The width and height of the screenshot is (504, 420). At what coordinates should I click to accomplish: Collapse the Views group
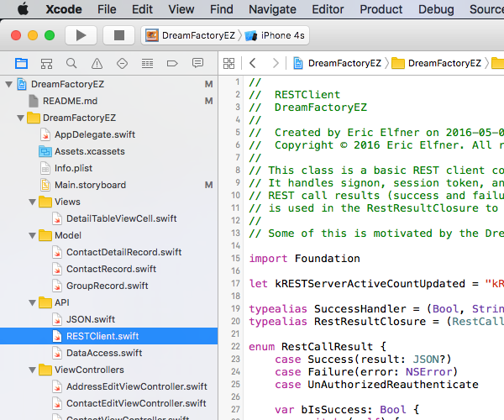pos(32,202)
